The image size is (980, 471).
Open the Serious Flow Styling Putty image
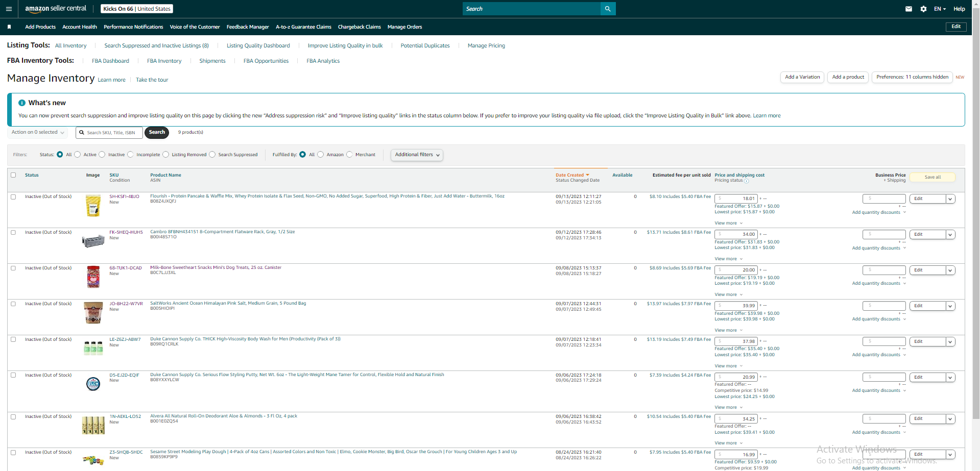[93, 384]
